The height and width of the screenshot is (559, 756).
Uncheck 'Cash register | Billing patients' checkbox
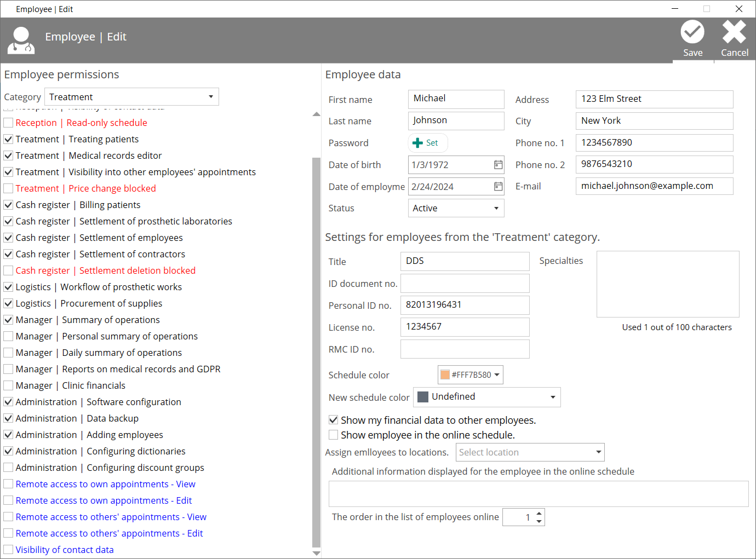tap(8, 205)
